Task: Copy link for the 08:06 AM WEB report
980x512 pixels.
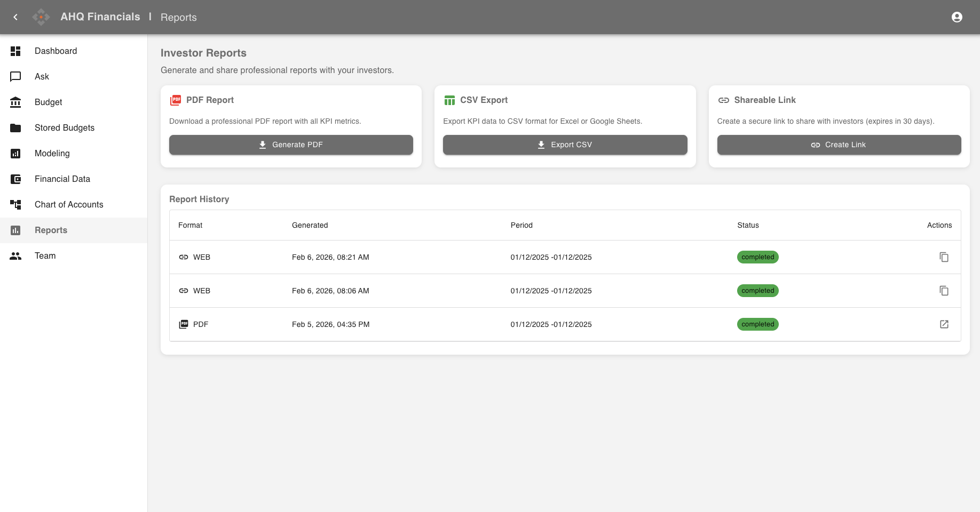Action: [x=944, y=291]
